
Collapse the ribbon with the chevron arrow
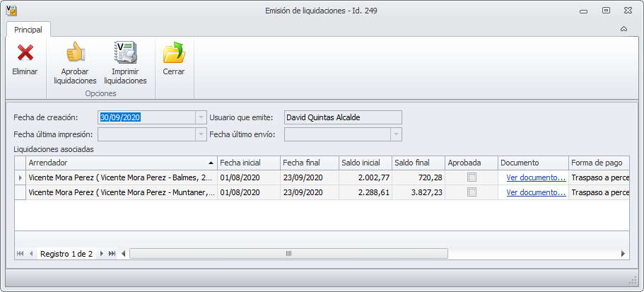pos(623,29)
